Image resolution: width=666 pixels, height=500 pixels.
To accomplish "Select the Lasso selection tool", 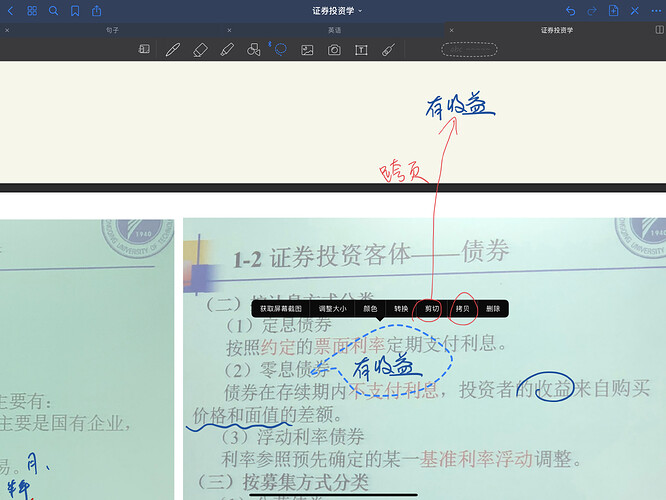I will coord(280,49).
